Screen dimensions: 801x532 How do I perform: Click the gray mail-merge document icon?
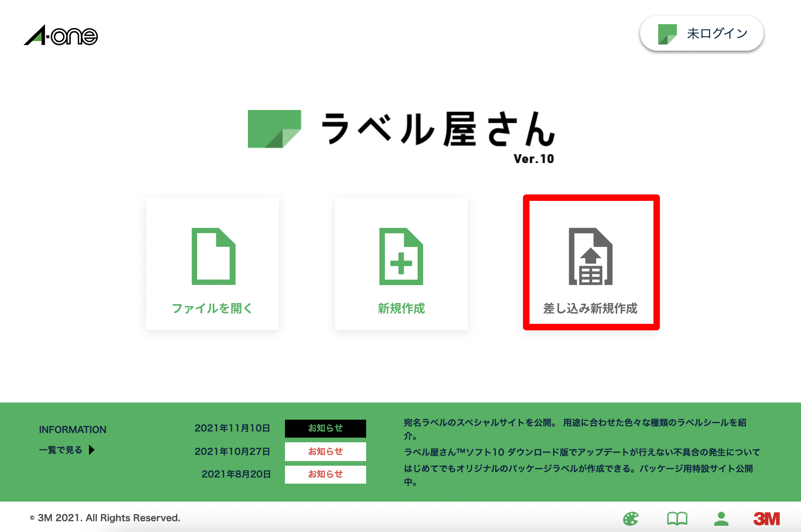[x=591, y=256]
